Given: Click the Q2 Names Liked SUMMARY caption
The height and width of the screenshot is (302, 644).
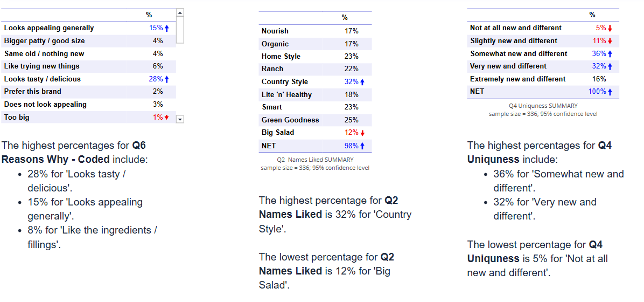Looking at the screenshot, I should tap(315, 160).
